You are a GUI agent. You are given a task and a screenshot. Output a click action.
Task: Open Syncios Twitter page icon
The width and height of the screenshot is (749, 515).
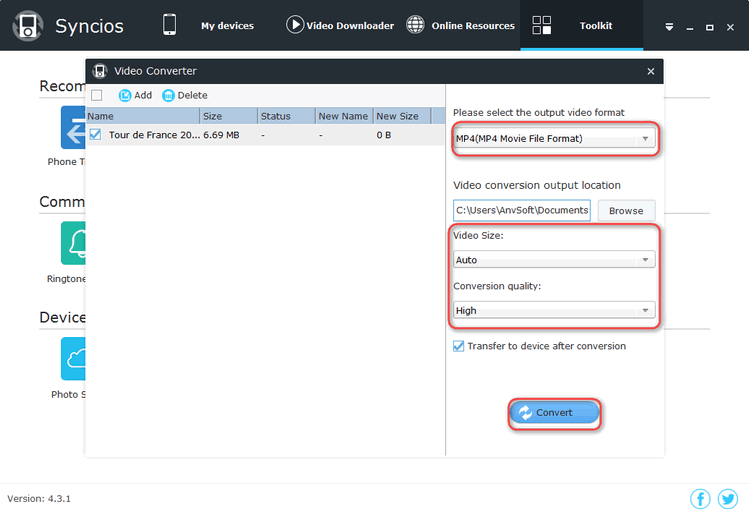pyautogui.click(x=728, y=499)
